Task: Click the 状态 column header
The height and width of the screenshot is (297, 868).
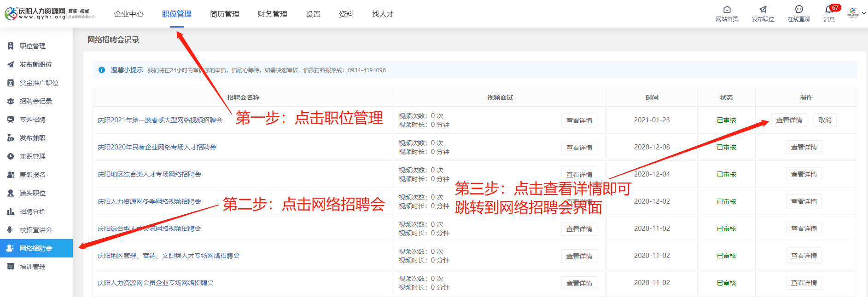Action: point(726,97)
